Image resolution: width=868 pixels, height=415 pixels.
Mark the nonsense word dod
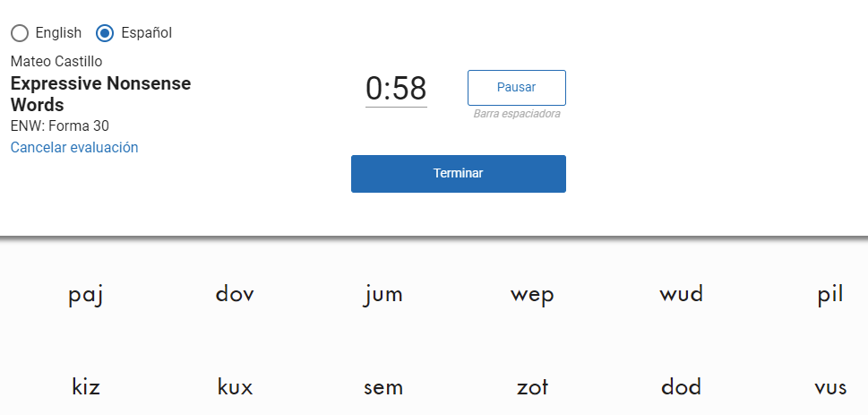(x=681, y=386)
